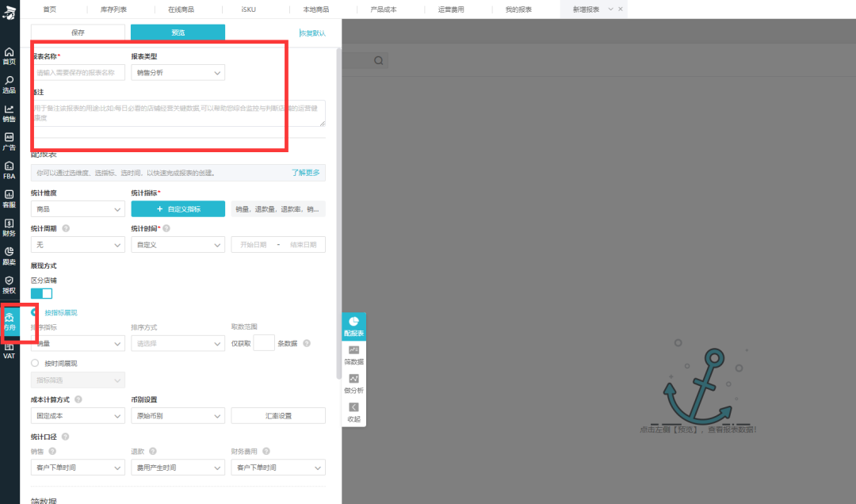Viewport: 856px width, 504px height.
Task: Open the 统计维度 dropdown showing 商品
Action: [x=78, y=209]
